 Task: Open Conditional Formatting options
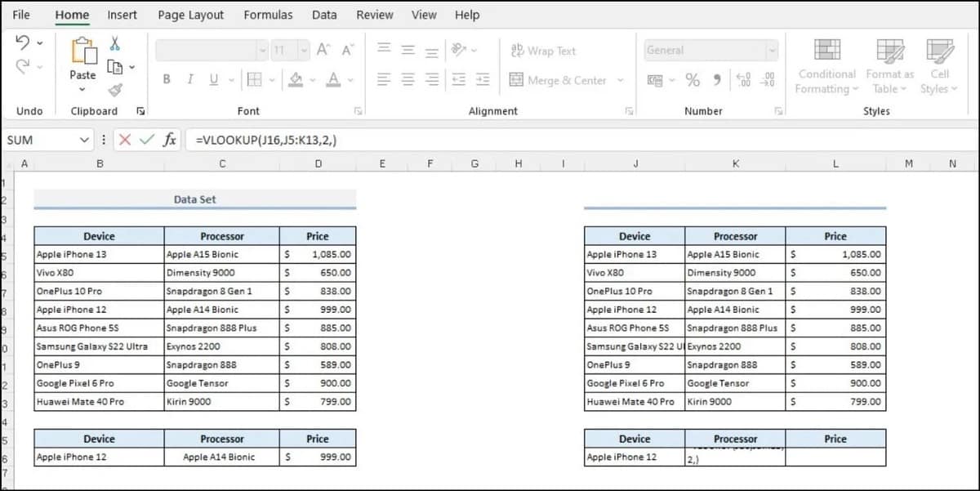(x=826, y=65)
